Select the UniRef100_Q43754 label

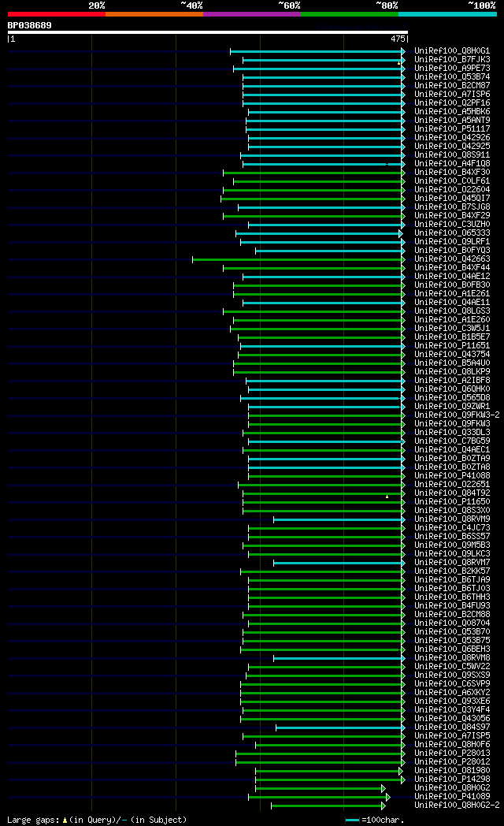[x=452, y=355]
